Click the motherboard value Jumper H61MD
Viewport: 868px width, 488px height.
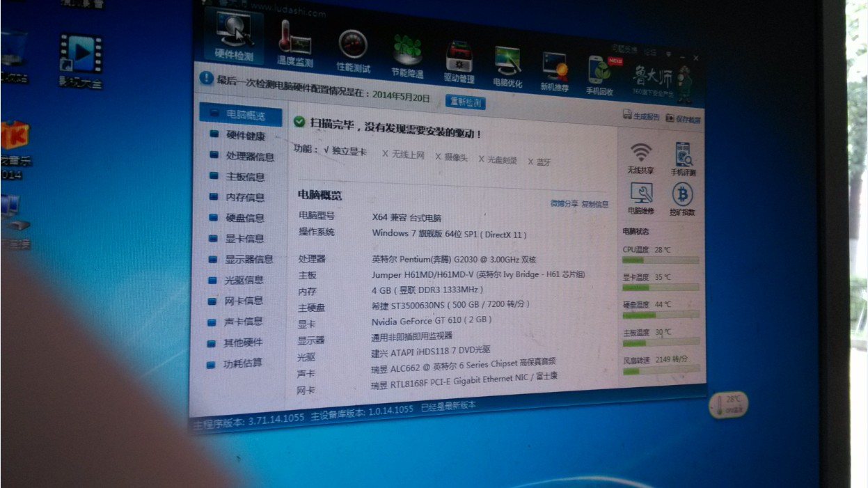pos(478,274)
